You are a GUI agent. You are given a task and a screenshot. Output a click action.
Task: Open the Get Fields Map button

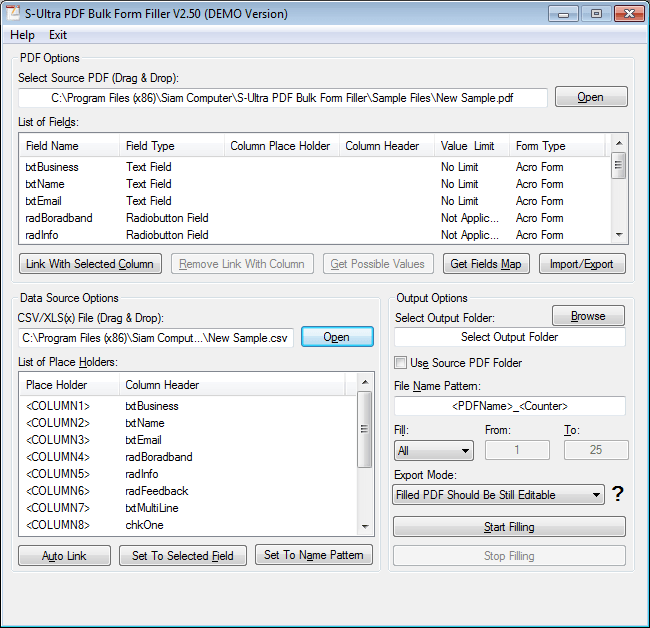(486, 264)
